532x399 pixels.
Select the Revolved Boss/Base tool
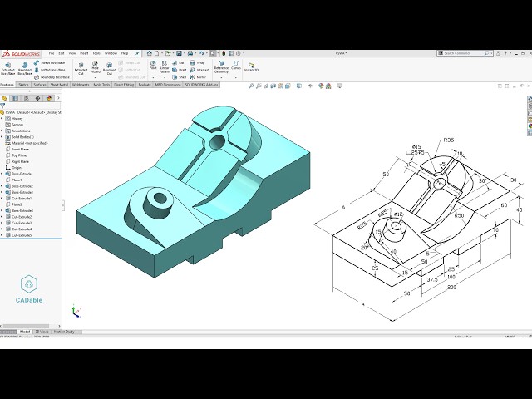(x=24, y=68)
